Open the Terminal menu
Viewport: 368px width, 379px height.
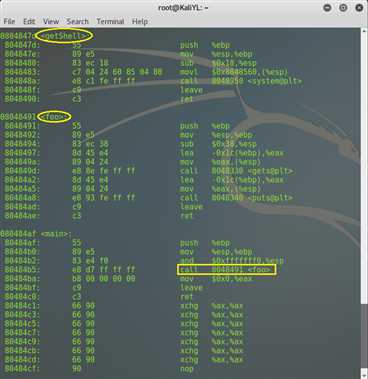tap(110, 21)
